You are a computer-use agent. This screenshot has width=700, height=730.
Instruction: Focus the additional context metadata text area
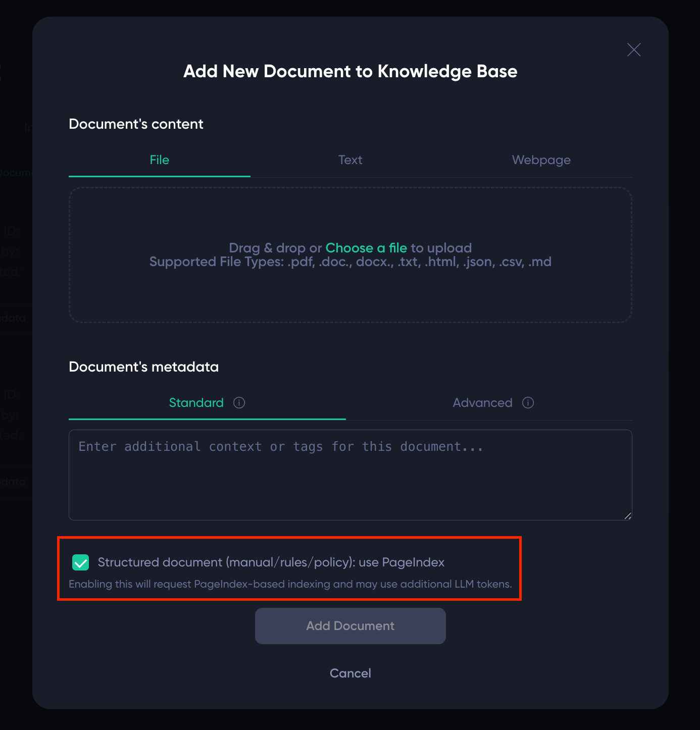click(x=351, y=475)
